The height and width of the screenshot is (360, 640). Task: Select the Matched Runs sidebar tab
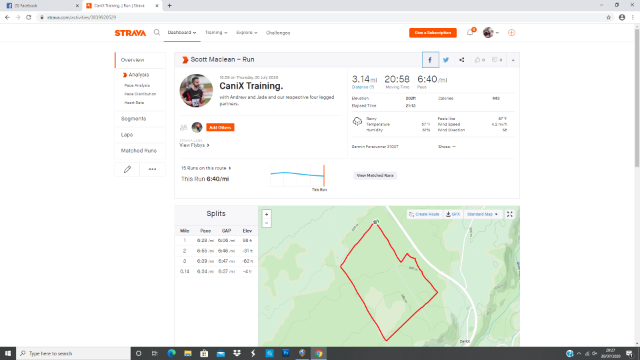tap(140, 151)
